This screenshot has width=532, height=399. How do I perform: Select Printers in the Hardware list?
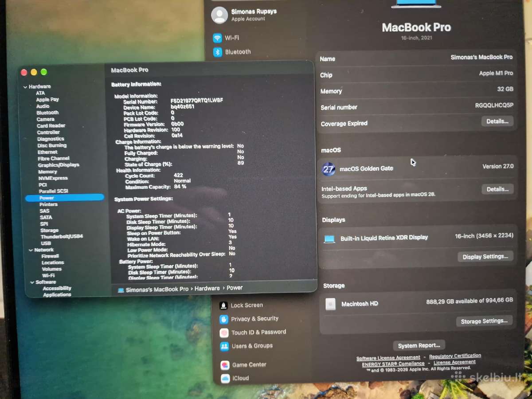pos(48,204)
